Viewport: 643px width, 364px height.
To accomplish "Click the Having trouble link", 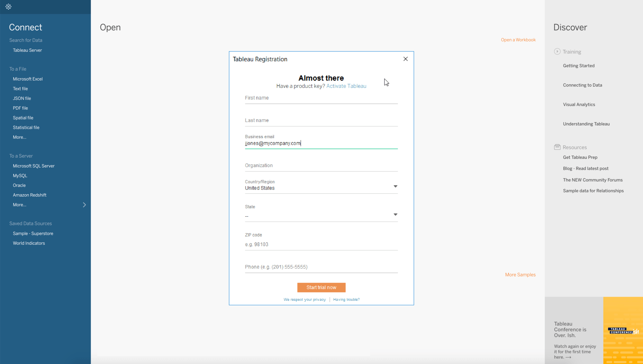I will tap(346, 299).
